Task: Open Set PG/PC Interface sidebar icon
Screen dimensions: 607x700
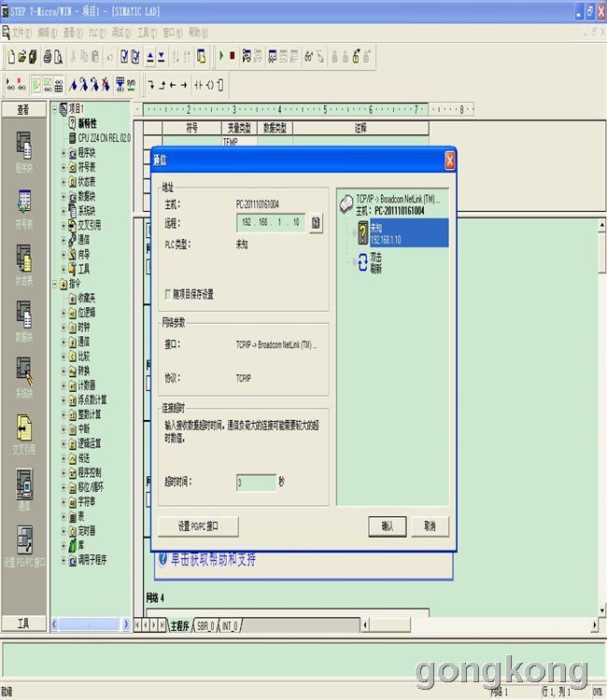Action: 23,546
